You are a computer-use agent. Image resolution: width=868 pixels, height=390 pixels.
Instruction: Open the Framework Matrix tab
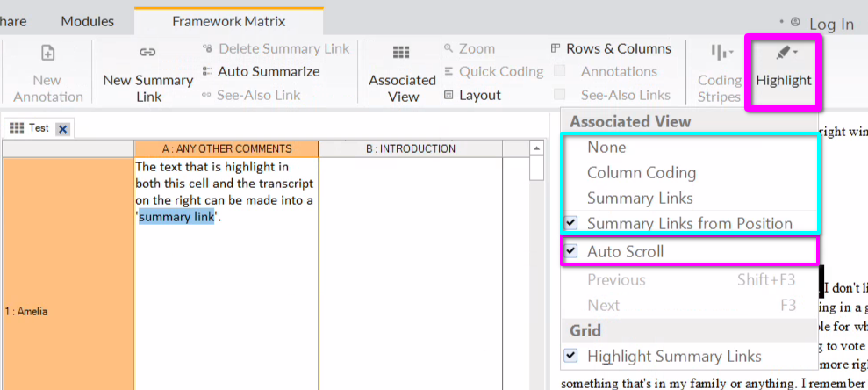coord(228,21)
